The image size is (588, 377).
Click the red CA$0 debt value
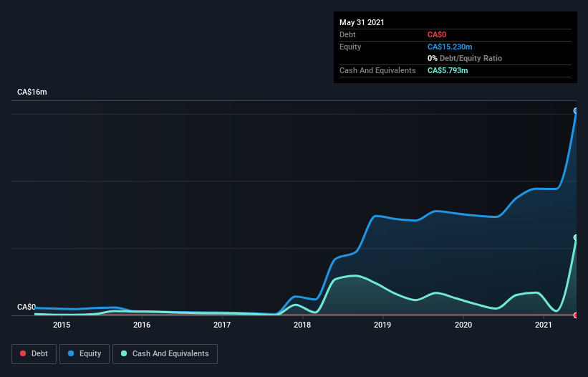(437, 34)
